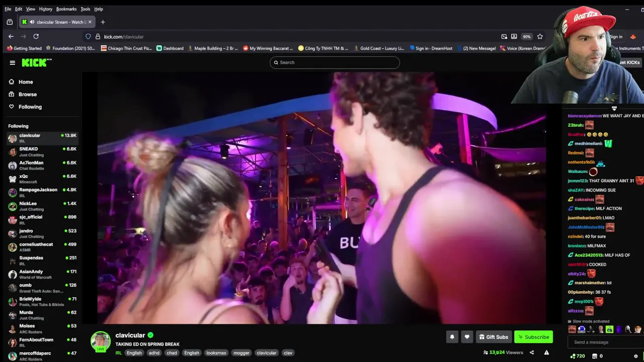Bookmark this page with the star icon
The image size is (644, 362).
click(x=540, y=37)
